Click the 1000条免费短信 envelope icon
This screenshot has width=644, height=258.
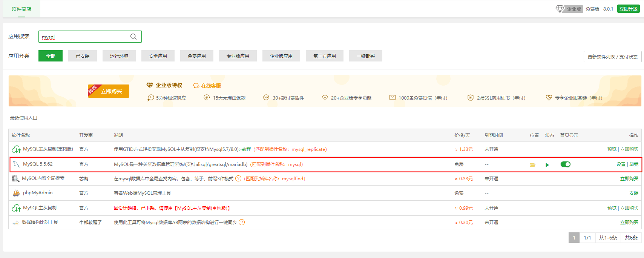[x=392, y=97]
